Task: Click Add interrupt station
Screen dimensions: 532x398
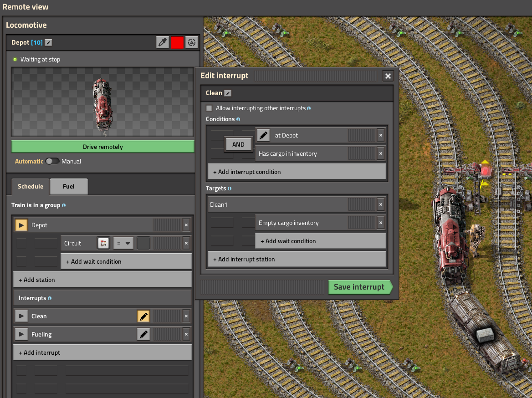Action: (x=297, y=260)
